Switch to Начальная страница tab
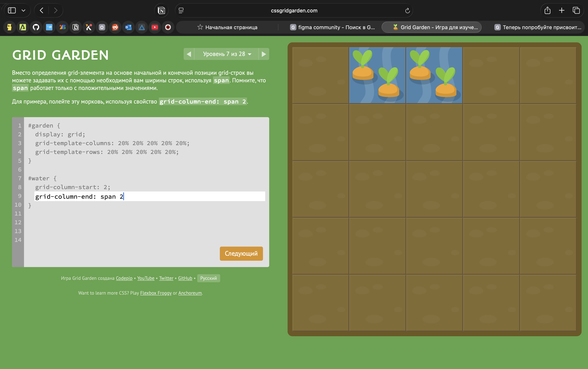Viewport: 588px width, 369px height. click(227, 27)
